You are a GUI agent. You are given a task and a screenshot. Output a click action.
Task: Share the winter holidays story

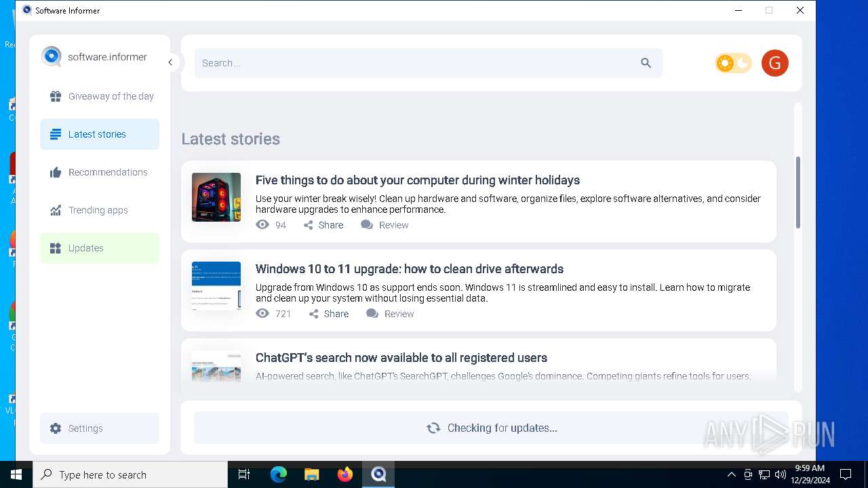[323, 225]
